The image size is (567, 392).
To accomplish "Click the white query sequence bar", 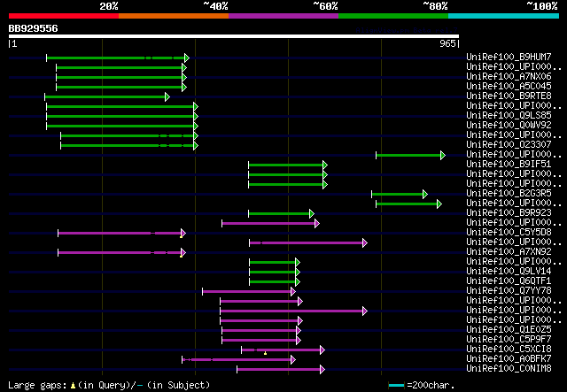I will (x=234, y=36).
